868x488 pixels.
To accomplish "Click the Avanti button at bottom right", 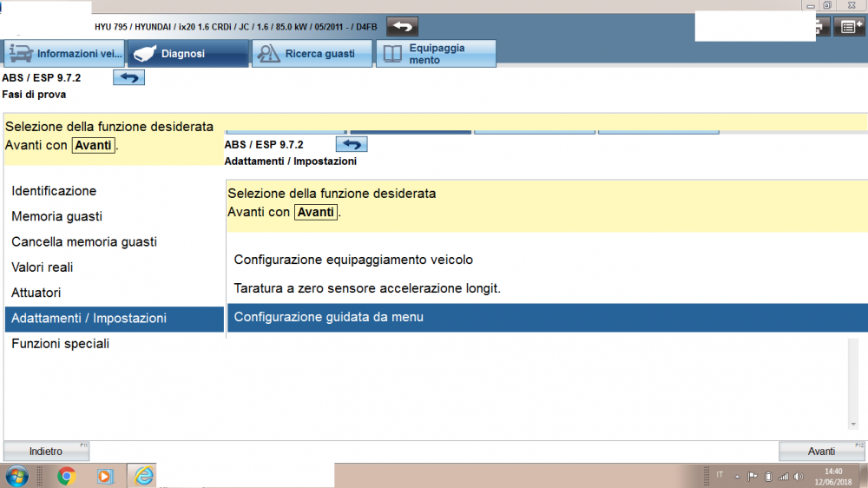I will point(821,452).
